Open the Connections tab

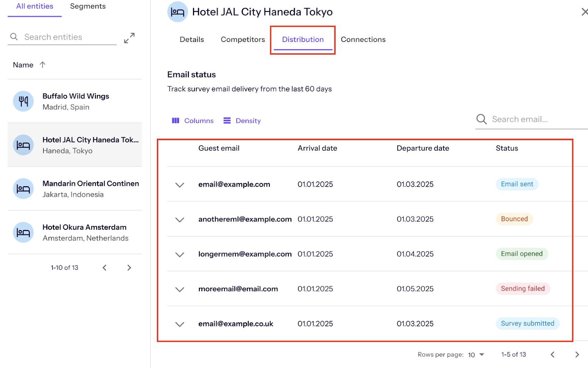[x=363, y=39]
